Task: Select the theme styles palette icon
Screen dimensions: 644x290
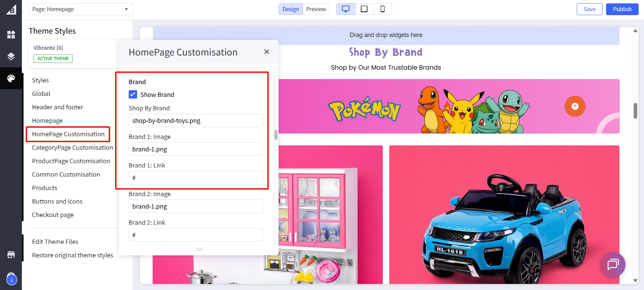Action: click(11, 78)
